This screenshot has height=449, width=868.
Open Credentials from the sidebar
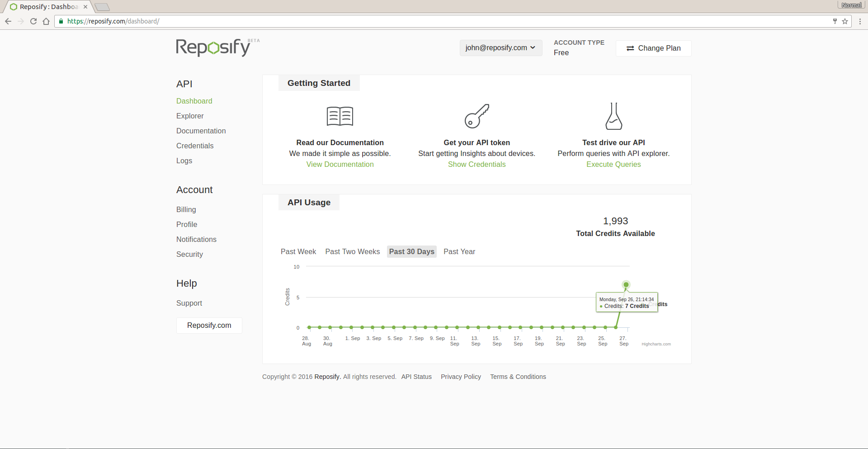195,146
